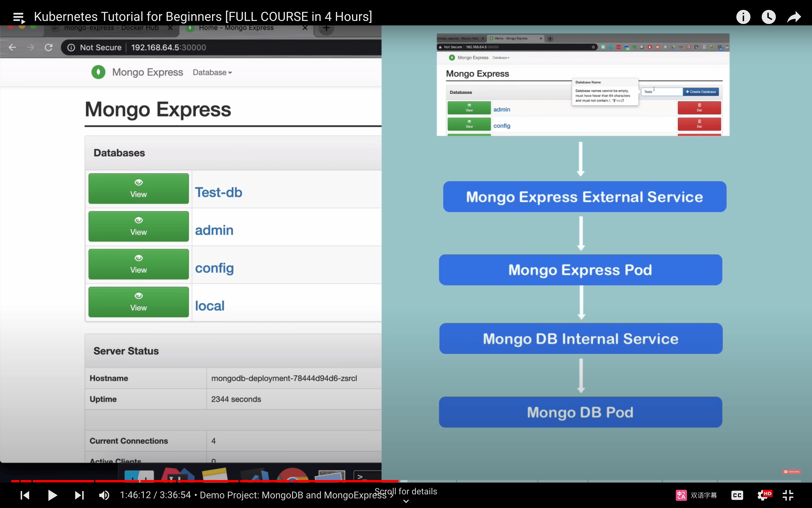Click the share arrow icon
Image resolution: width=812 pixels, height=508 pixels.
794,17
